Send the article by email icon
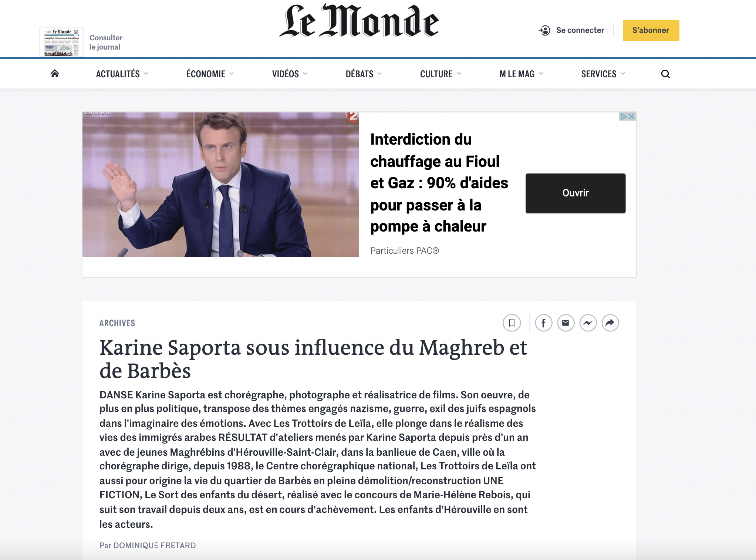 pos(566,323)
